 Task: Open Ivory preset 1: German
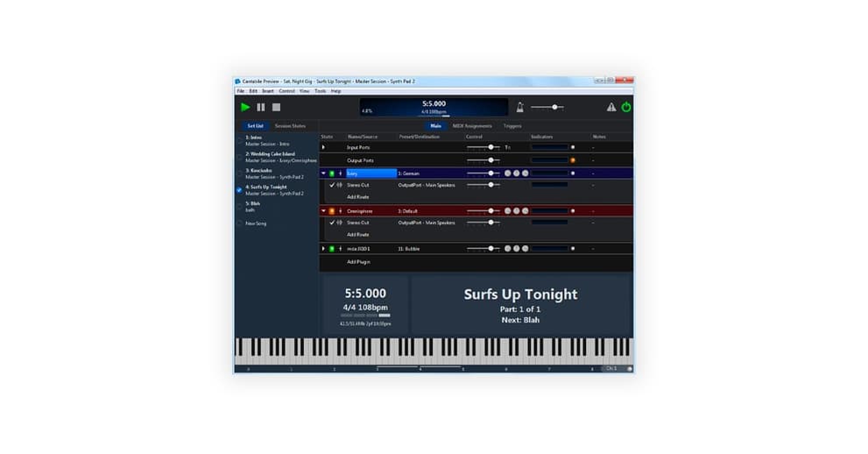point(408,174)
